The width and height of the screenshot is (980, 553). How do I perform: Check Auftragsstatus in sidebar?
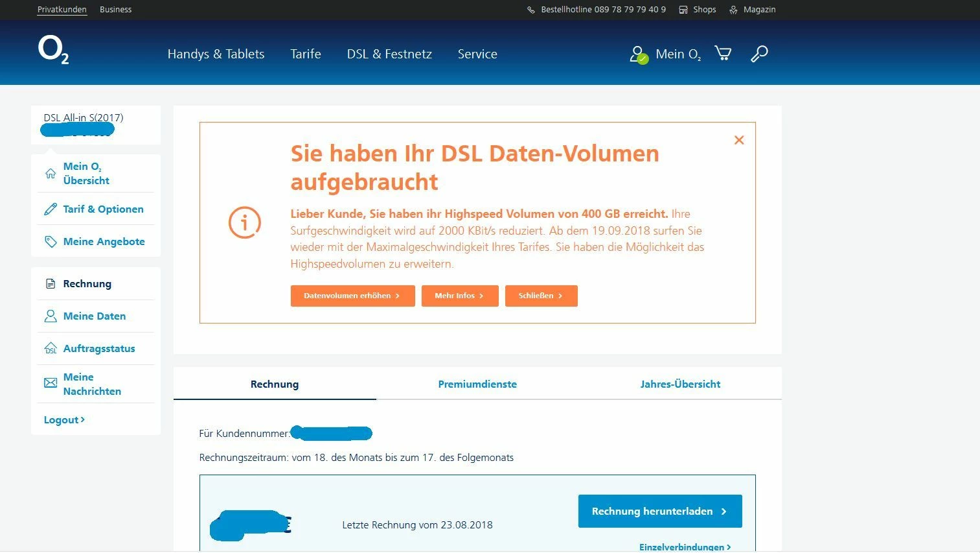click(99, 348)
